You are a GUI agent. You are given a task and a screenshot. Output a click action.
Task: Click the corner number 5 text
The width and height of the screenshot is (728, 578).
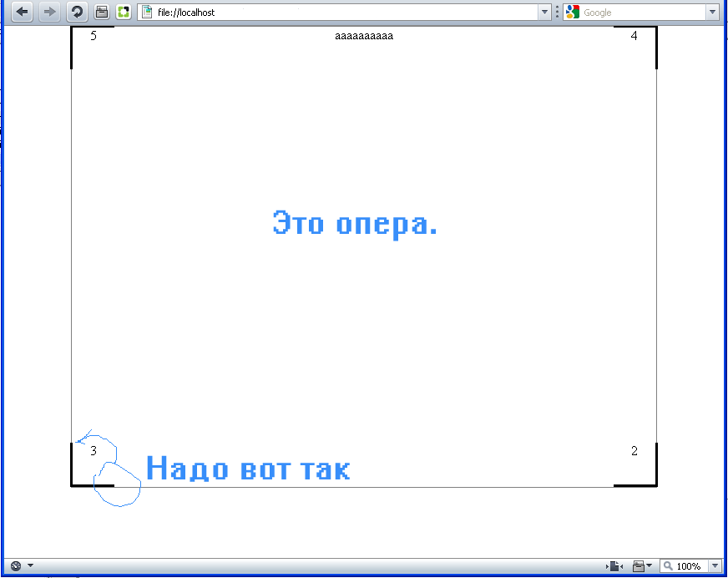point(94,36)
